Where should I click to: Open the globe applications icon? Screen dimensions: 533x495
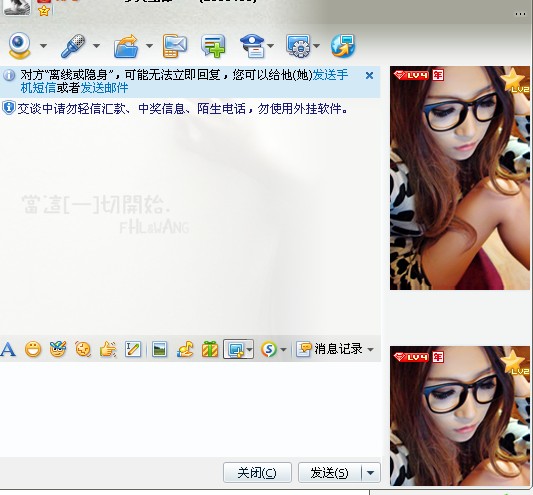tap(343, 46)
